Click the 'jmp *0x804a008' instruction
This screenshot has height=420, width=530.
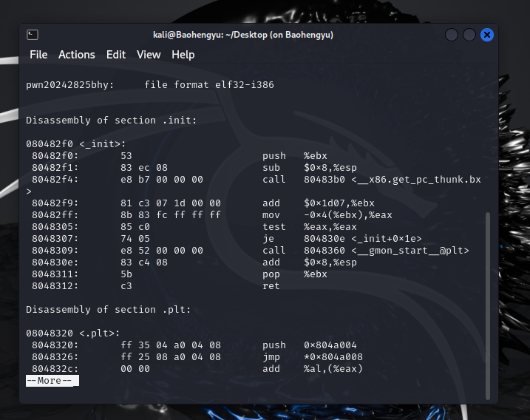[x=313, y=357]
